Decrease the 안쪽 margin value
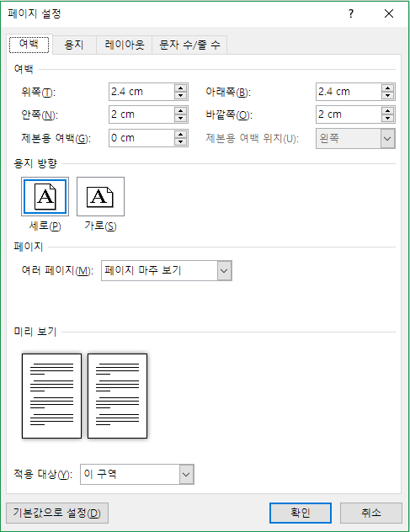The height and width of the screenshot is (532, 410). point(180,119)
